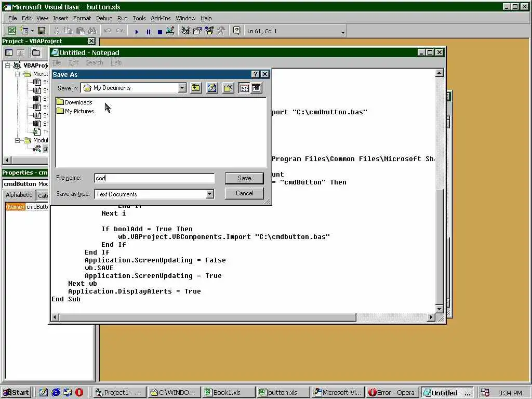Click the Break pause icon
Viewport: 532px width, 399px height.
coord(148,32)
